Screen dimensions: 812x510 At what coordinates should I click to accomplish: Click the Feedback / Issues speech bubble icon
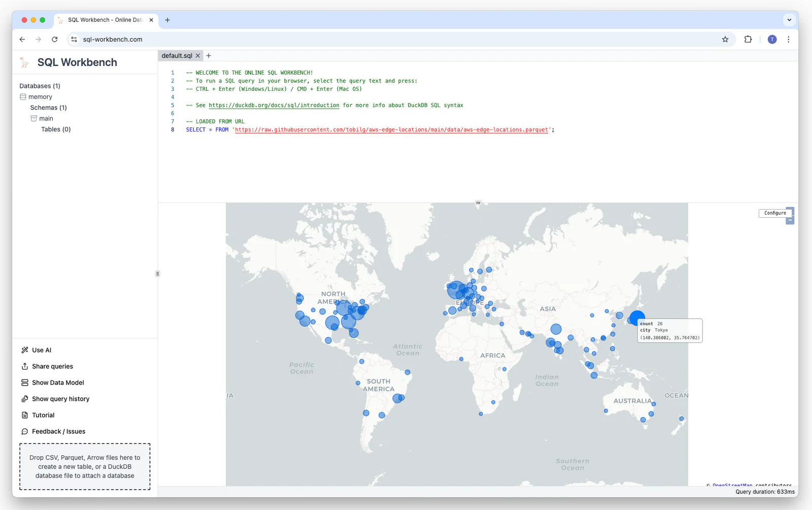pos(25,431)
